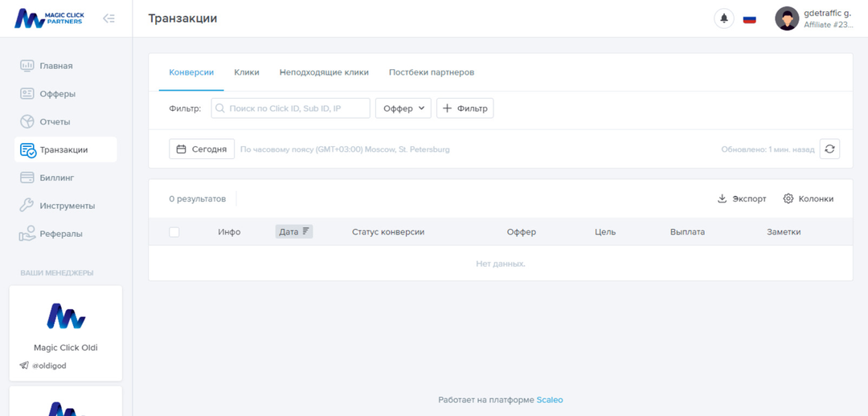Focus the Click ID search field
This screenshot has height=416, width=868.
(x=291, y=108)
